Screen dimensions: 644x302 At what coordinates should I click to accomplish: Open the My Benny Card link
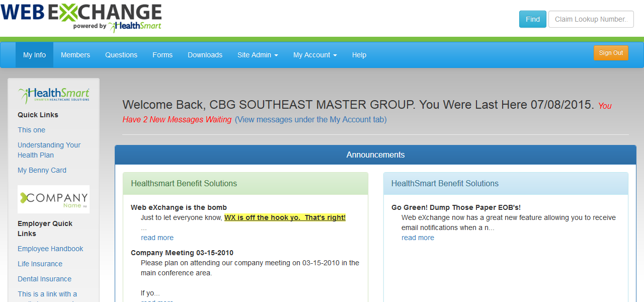tap(42, 170)
